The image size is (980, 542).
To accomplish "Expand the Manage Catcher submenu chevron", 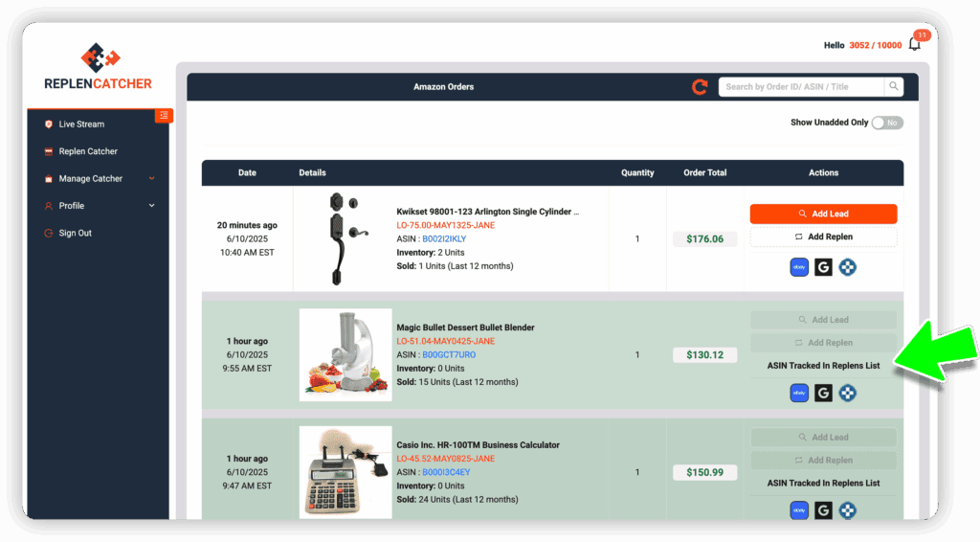I will [152, 179].
